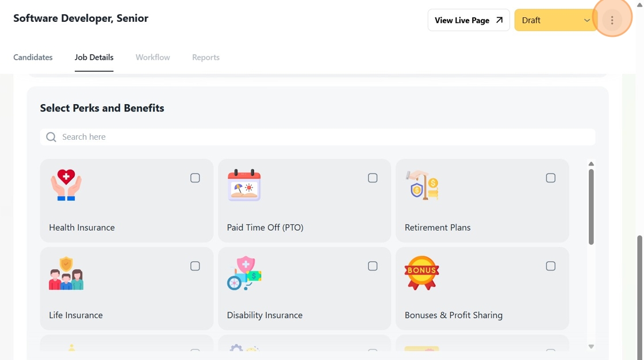Open the three-dot more options menu

click(x=612, y=20)
